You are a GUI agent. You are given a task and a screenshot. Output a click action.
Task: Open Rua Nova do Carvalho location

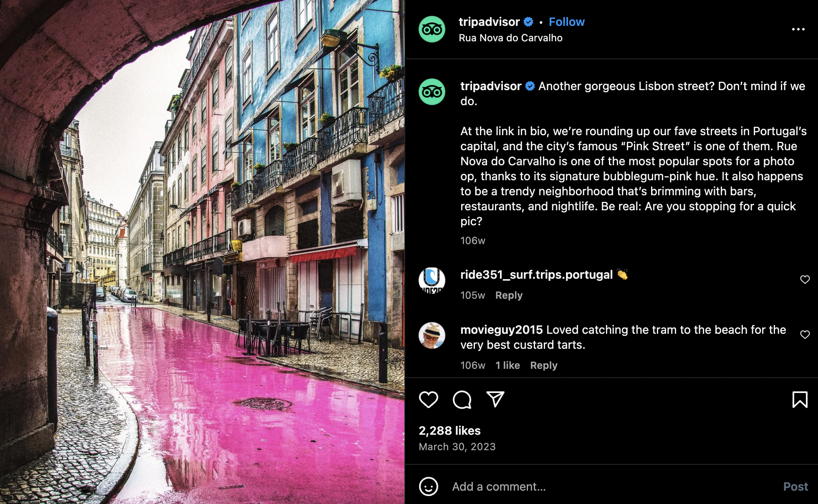[x=510, y=38]
